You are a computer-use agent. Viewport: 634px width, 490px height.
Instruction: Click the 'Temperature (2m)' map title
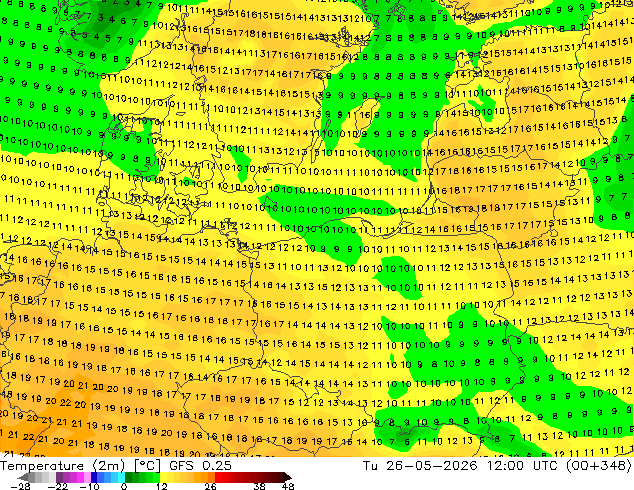pyautogui.click(x=63, y=466)
